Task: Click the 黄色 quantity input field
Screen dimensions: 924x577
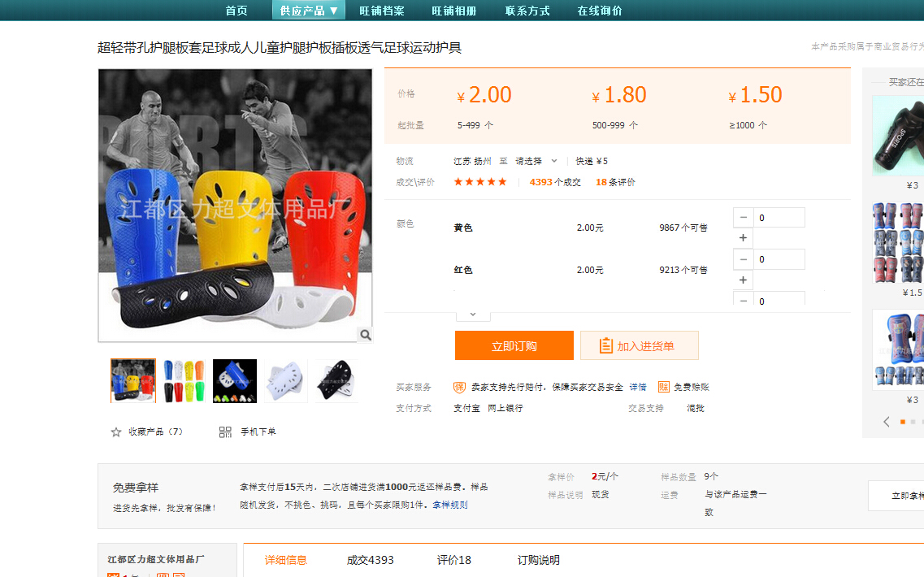Action: pyautogui.click(x=779, y=218)
